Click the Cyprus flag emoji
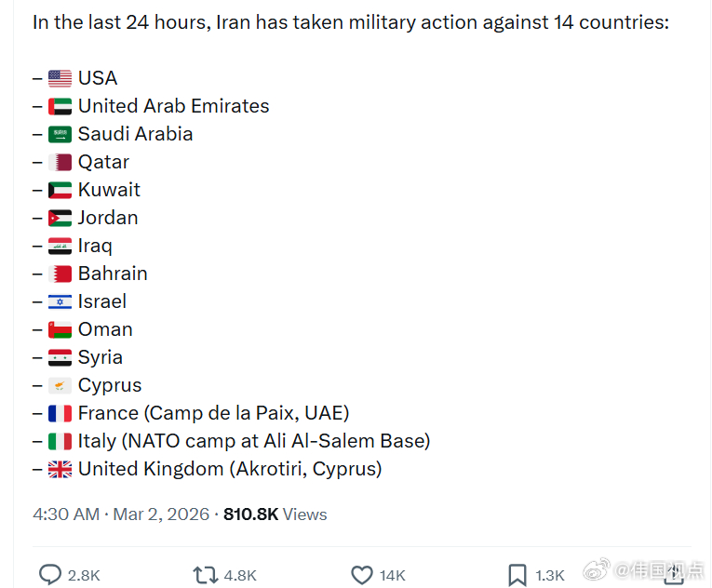 [60, 386]
